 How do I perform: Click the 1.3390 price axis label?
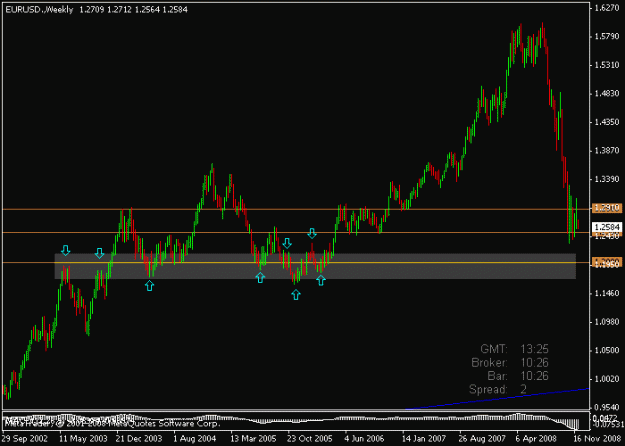[606, 179]
